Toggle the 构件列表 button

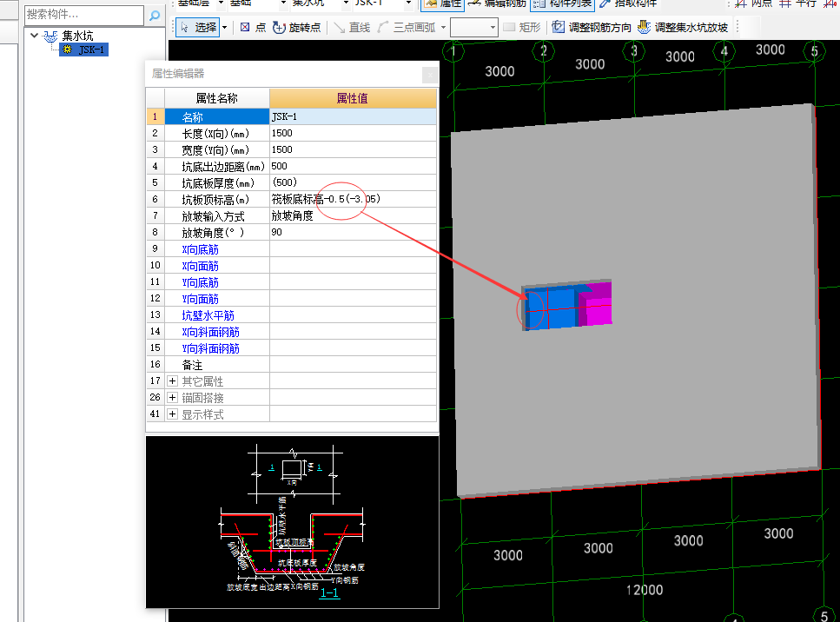click(563, 3)
